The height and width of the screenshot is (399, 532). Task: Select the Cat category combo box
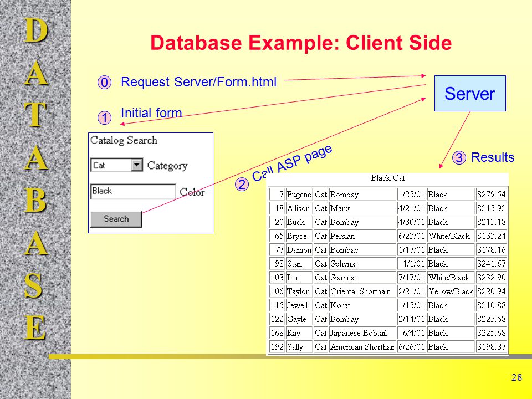(x=117, y=165)
